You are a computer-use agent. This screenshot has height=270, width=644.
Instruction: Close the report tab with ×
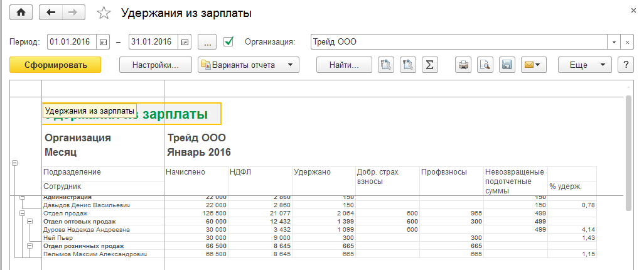point(633,12)
